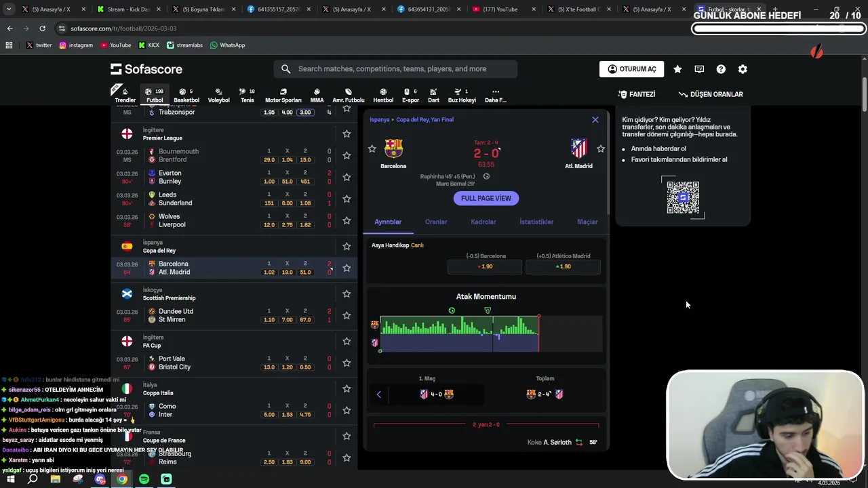Screen dimensions: 868x488
Task: Open the Trendler sports category
Action: coord(125,95)
